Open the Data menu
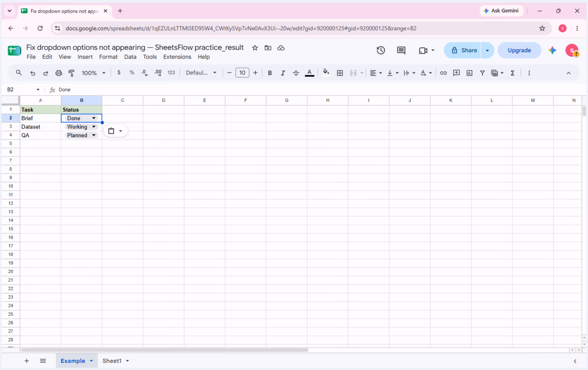Screen dimensions: 588x370 [x=130, y=57]
